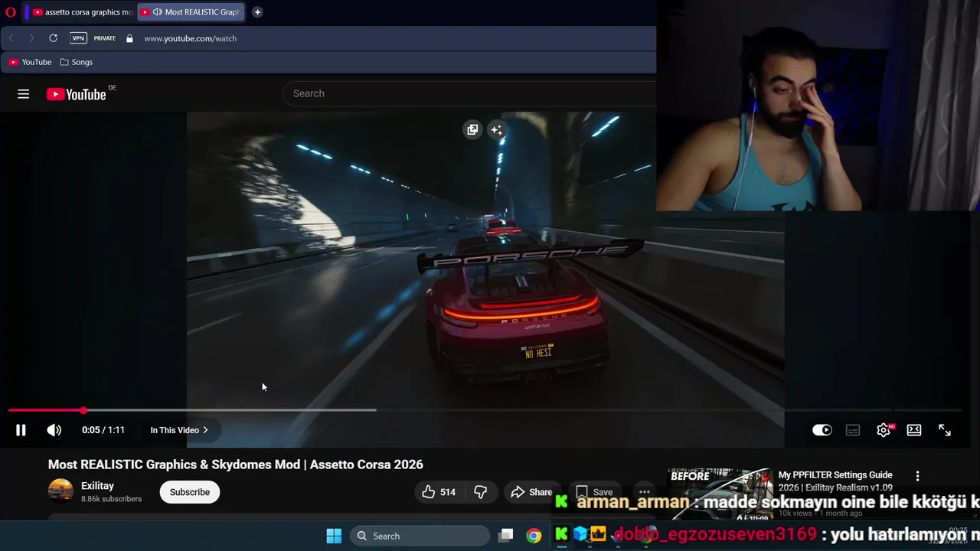980x551 pixels.
Task: Open the Songs bookmarks folder
Action: [x=76, y=62]
